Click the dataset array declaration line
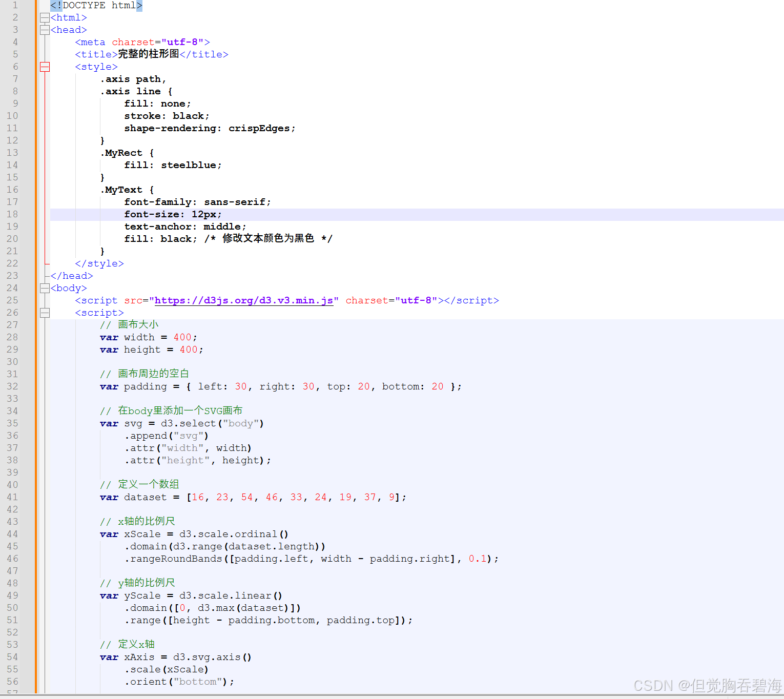Viewport: 784px width, 699px height. [x=253, y=497]
